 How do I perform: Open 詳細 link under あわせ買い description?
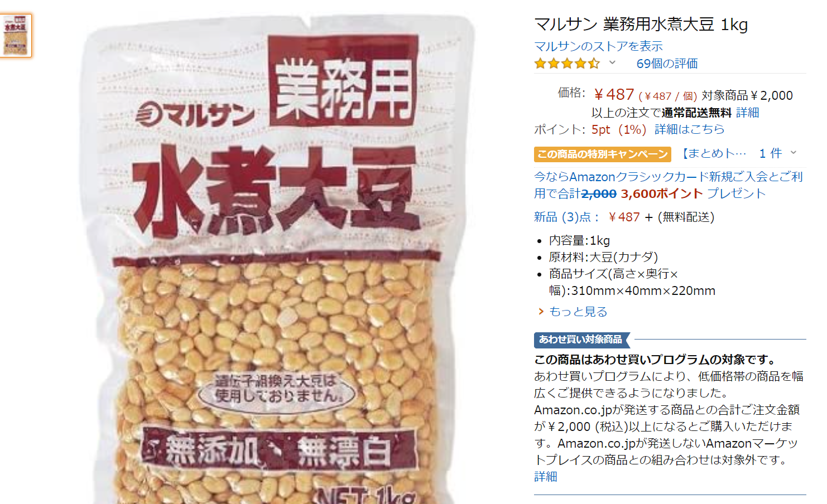tap(546, 477)
